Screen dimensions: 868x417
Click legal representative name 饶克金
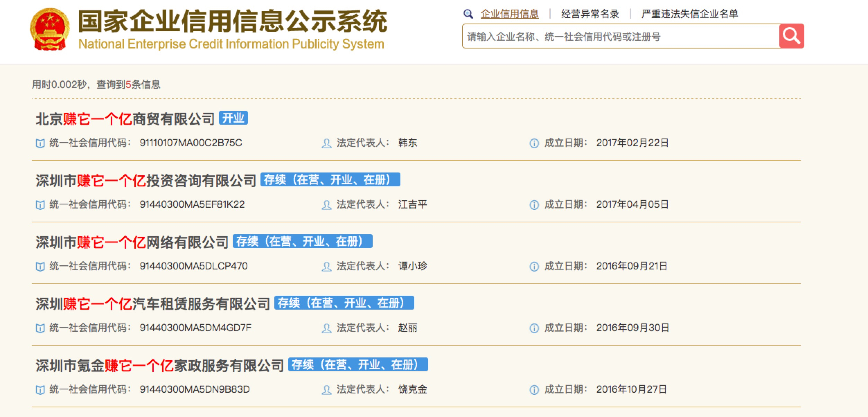(413, 389)
